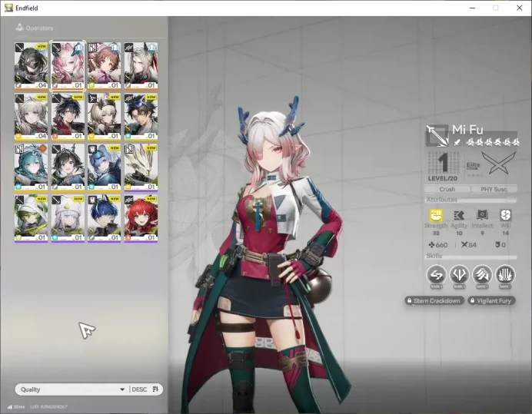Close the Endfield window
Screen dimensions: 532x414
click(x=520, y=8)
